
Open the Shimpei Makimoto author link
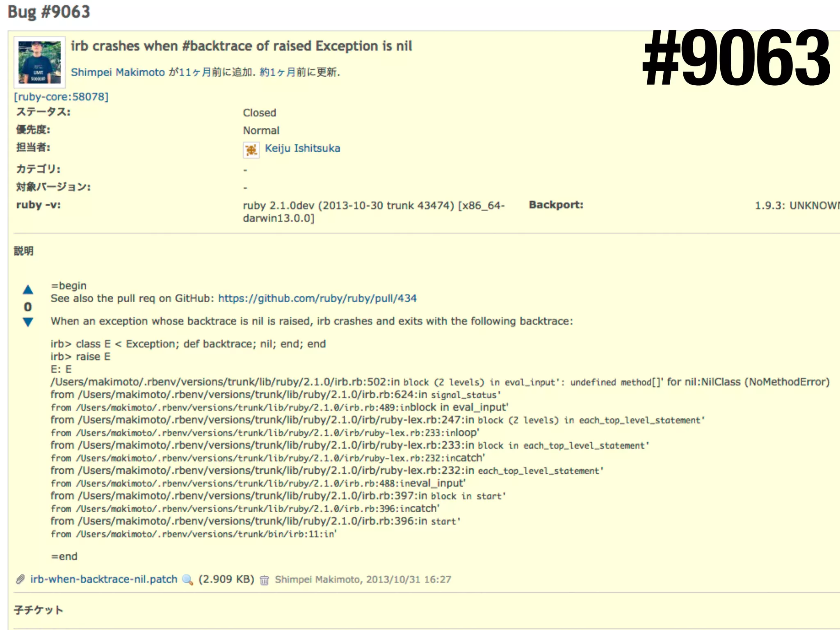[x=118, y=72]
